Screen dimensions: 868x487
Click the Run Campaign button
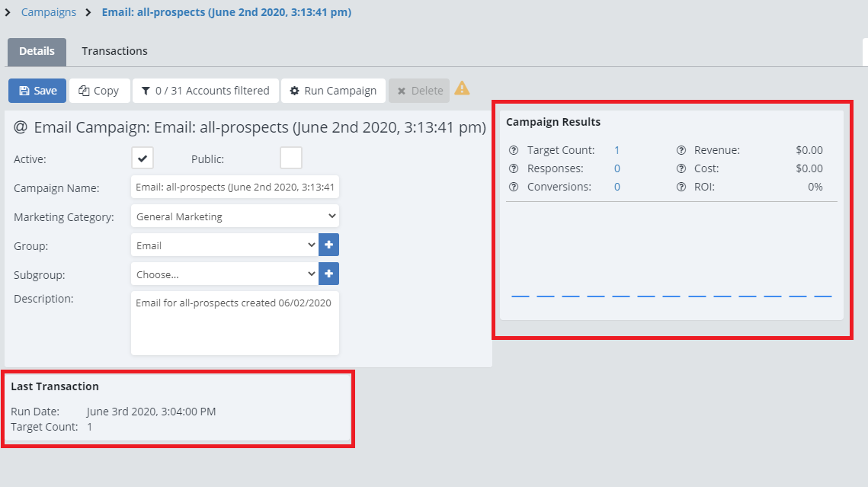333,91
